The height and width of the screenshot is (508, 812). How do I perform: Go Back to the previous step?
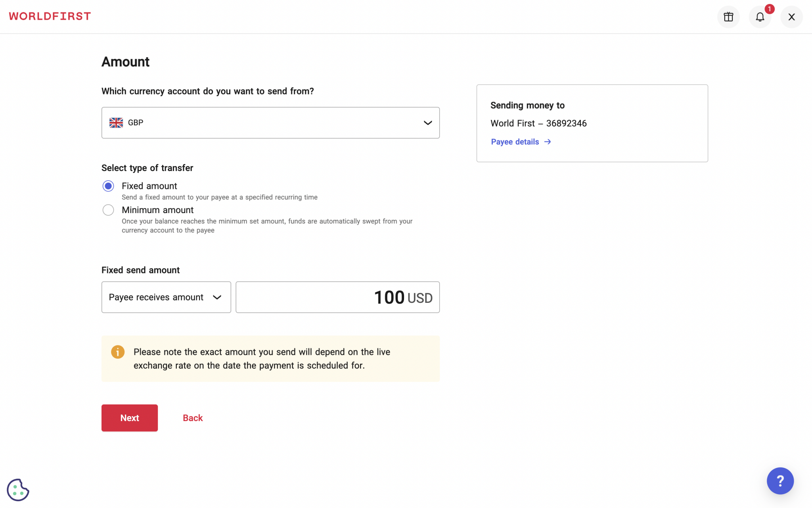[x=192, y=418]
